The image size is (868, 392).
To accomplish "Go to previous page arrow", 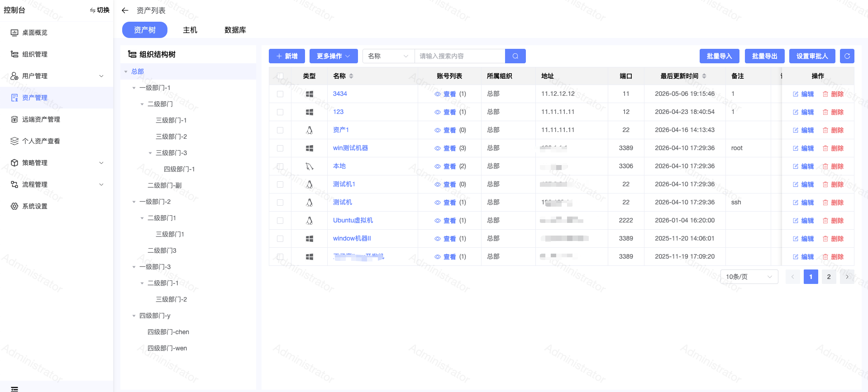I will tap(792, 277).
